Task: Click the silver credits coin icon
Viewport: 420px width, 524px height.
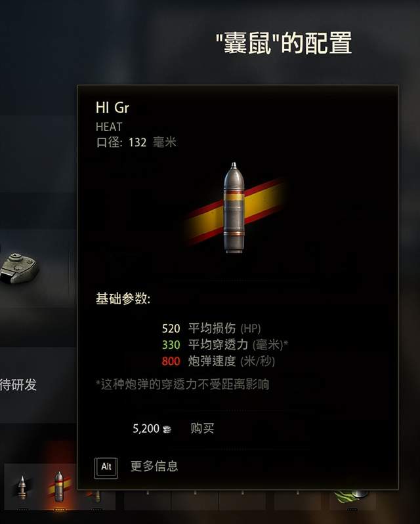Action: tap(167, 429)
